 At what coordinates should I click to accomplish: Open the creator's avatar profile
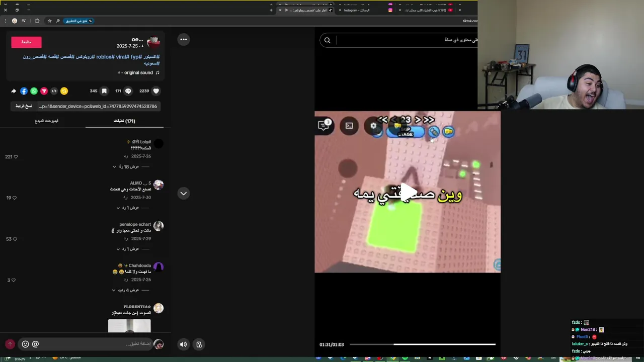pos(153,41)
